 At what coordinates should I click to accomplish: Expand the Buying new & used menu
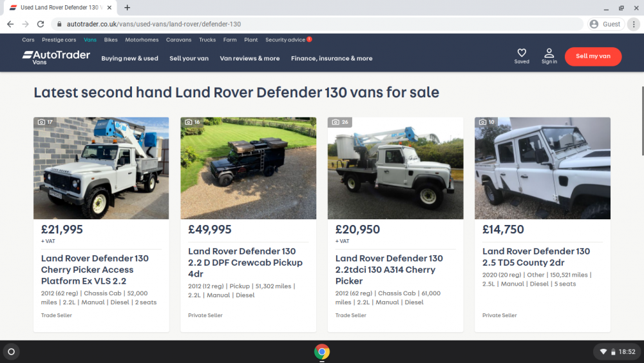(x=130, y=59)
